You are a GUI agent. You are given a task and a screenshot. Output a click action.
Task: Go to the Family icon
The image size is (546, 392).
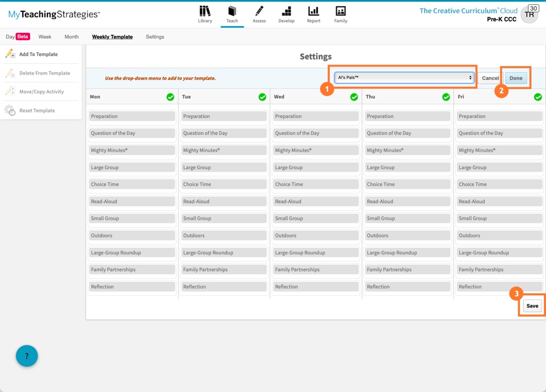tap(341, 11)
